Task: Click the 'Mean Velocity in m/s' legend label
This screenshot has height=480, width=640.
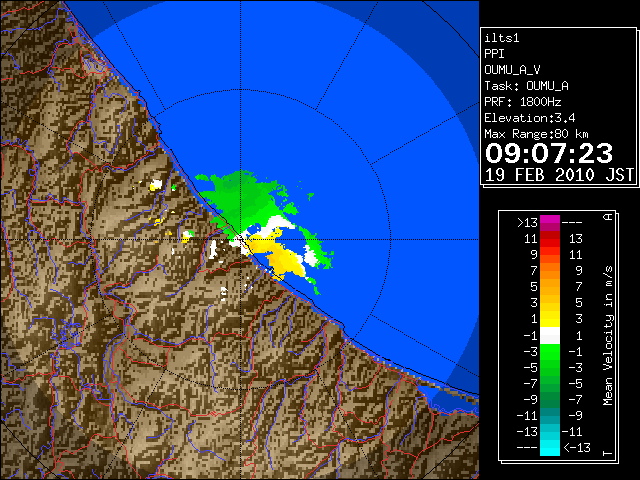Action: coord(608,336)
